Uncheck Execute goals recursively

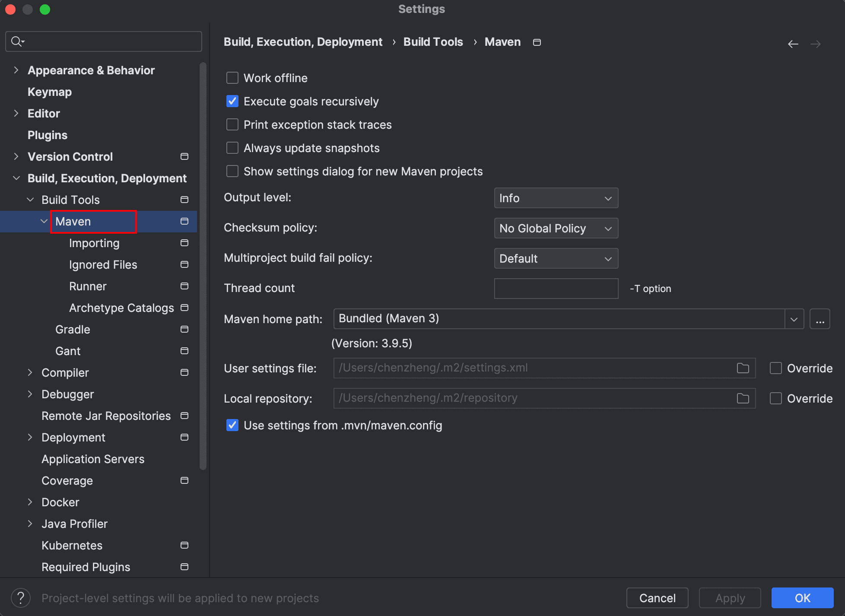click(232, 101)
